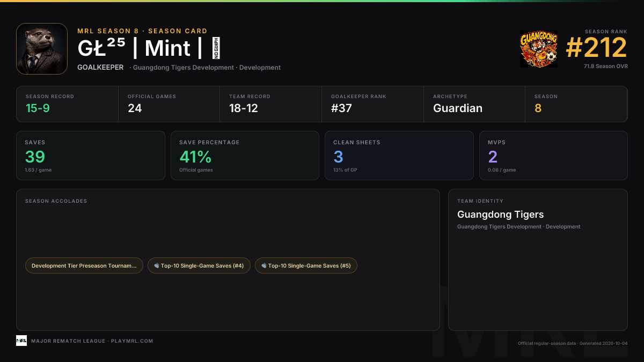Click the glove icon on the Saves (#5) accolade

pos(264,265)
